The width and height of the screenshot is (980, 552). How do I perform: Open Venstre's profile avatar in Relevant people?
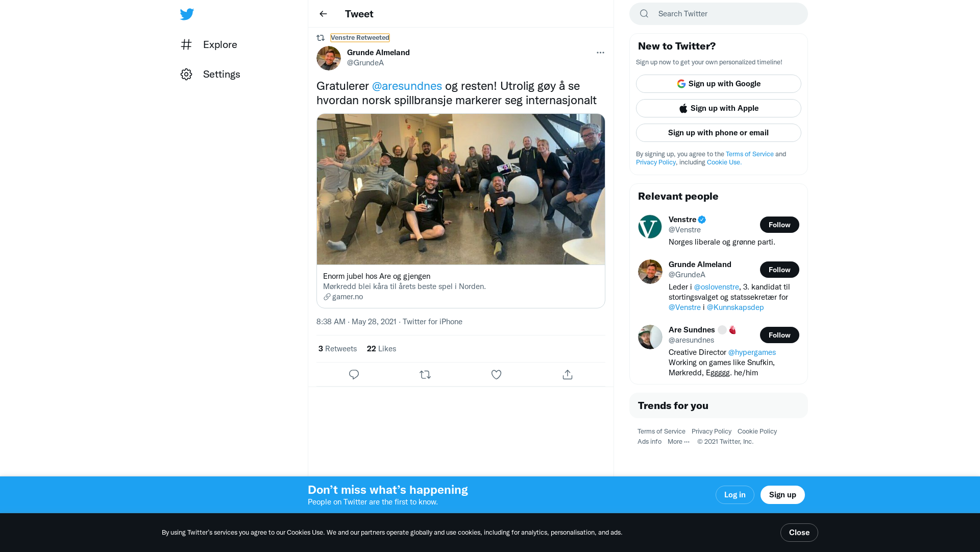pos(650,227)
